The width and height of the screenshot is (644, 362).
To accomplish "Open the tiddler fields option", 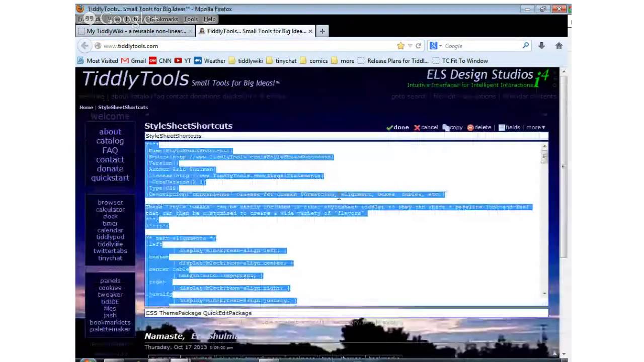I will (x=509, y=127).
